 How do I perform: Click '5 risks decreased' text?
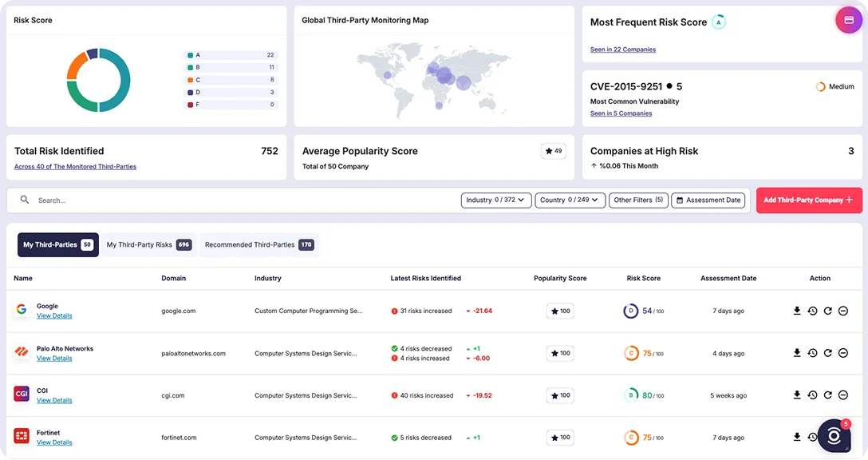tap(426, 438)
